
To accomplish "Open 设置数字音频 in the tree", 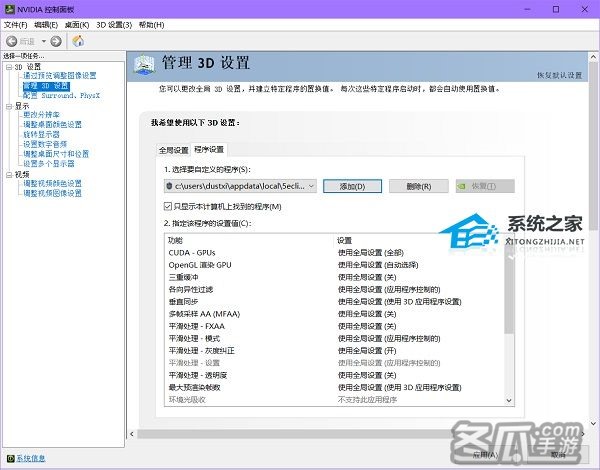I will pyautogui.click(x=45, y=144).
